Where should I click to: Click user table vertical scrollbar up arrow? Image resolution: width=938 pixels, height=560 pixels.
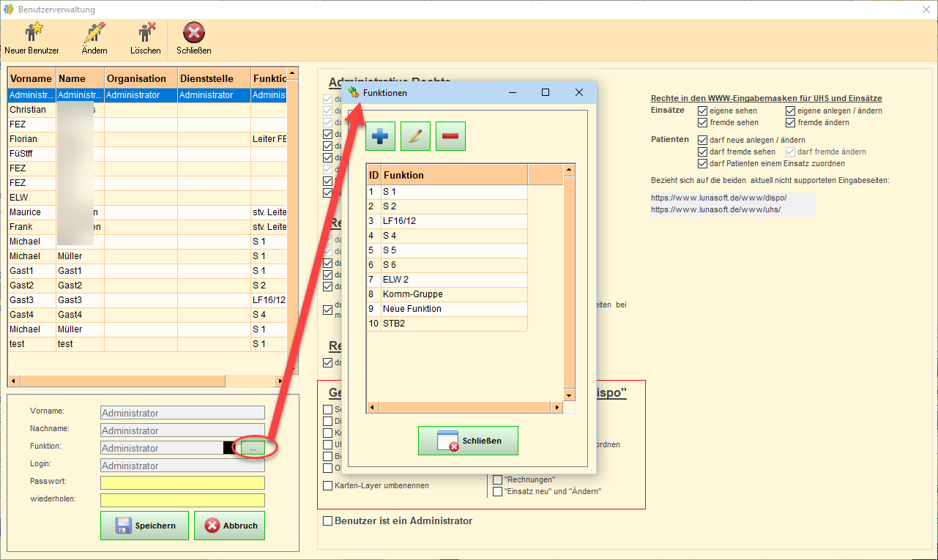292,74
